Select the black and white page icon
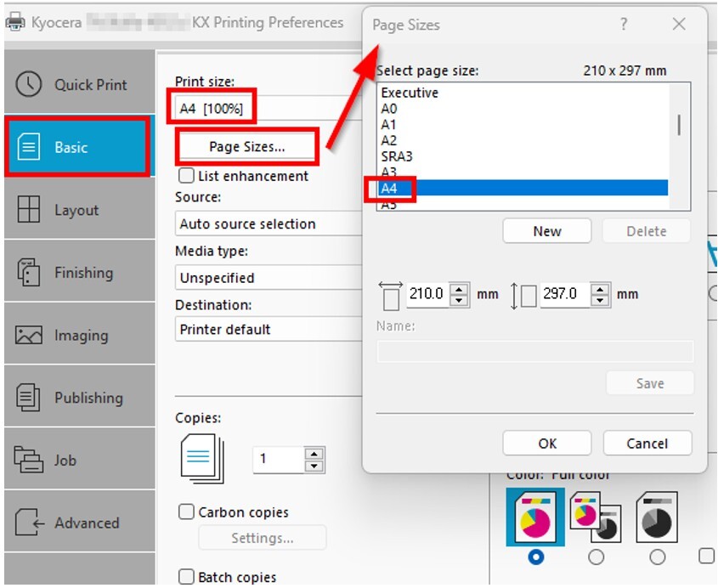 pos(657,517)
